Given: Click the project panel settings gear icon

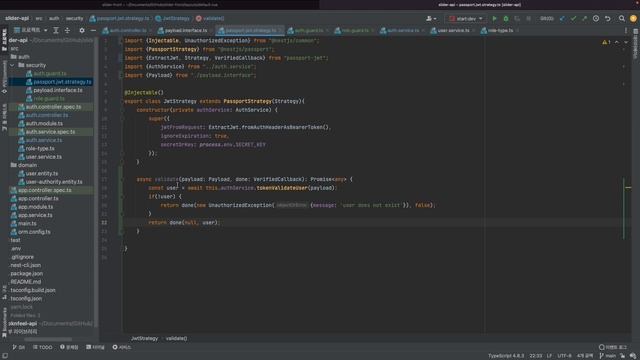Looking at the screenshot, I should click(82, 30).
